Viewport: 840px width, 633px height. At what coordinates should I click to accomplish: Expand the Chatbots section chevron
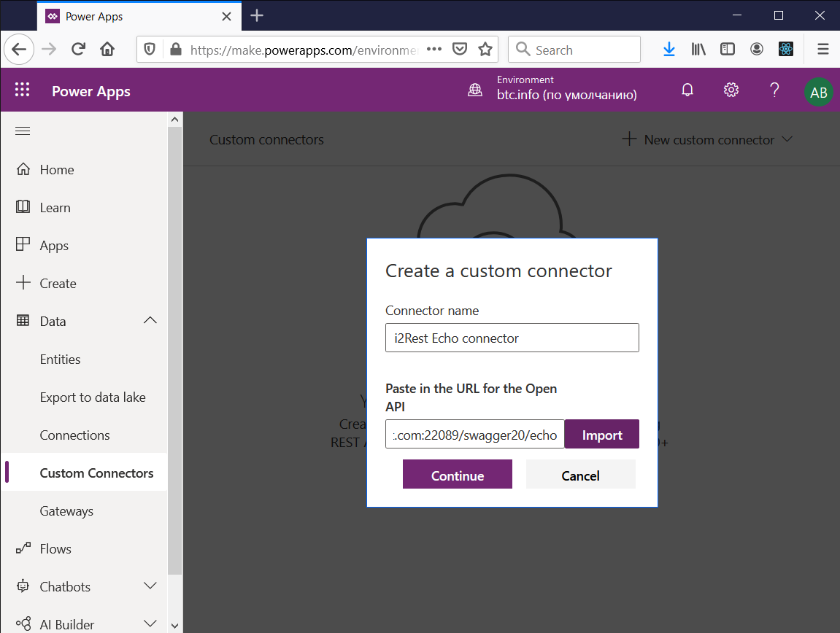pos(150,586)
